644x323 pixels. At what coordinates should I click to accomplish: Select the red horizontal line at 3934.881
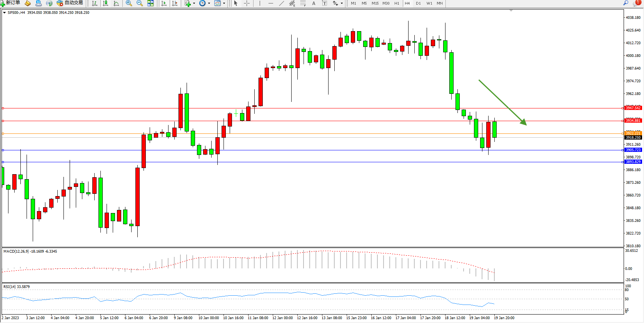pyautogui.click(x=308, y=121)
